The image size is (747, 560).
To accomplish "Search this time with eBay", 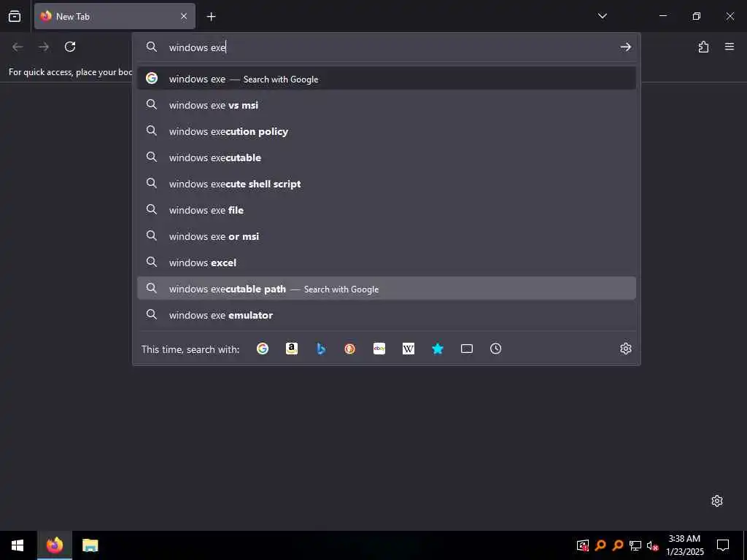I will (379, 349).
